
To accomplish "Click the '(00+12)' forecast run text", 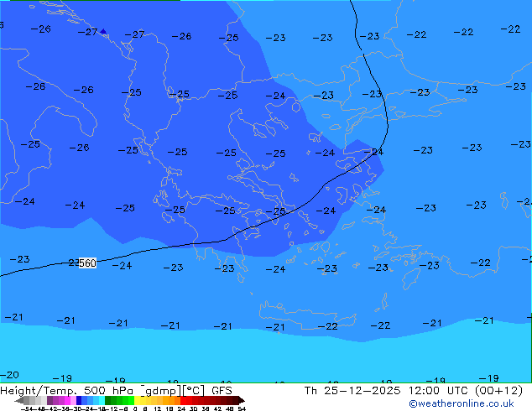I will coord(498,391).
